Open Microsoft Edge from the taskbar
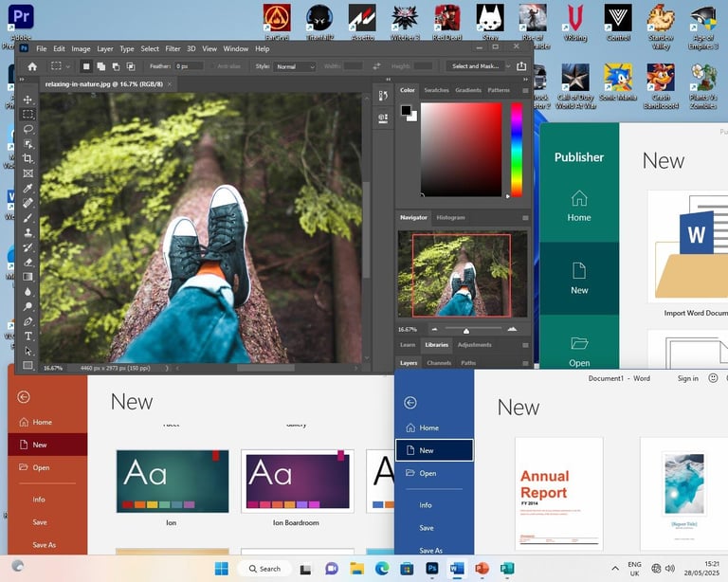Image resolution: width=728 pixels, height=582 pixels. tap(382, 569)
